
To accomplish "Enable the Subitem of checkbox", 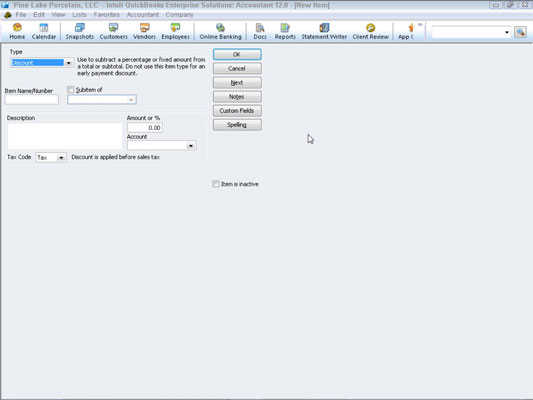I will (x=71, y=90).
